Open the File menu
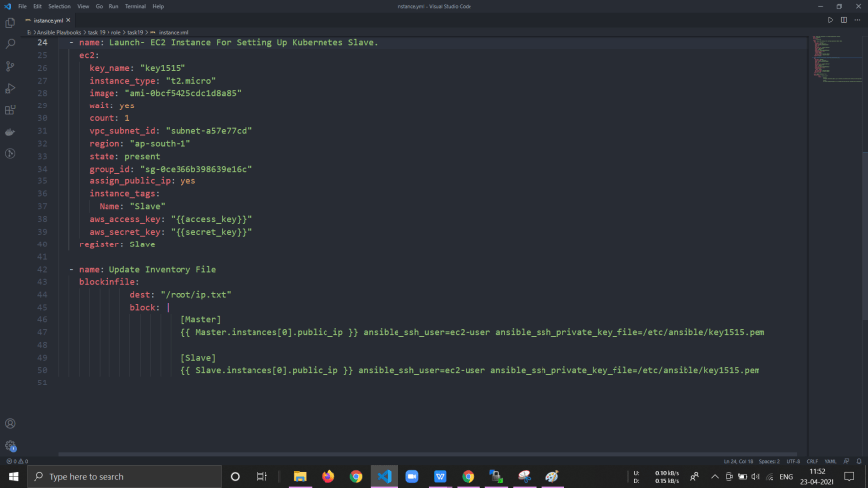 coord(22,6)
